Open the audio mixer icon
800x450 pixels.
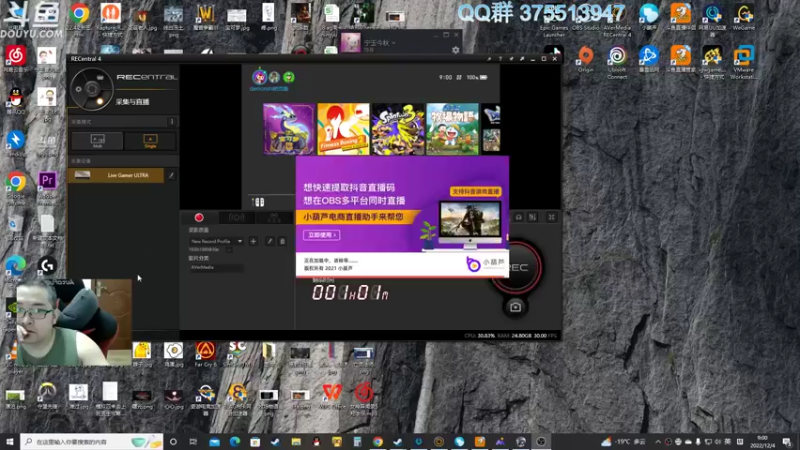(533, 217)
